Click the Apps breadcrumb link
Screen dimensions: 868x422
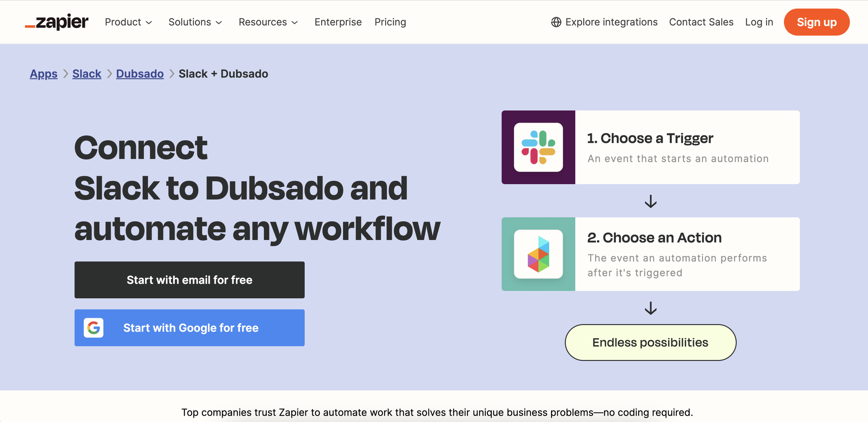click(x=43, y=74)
